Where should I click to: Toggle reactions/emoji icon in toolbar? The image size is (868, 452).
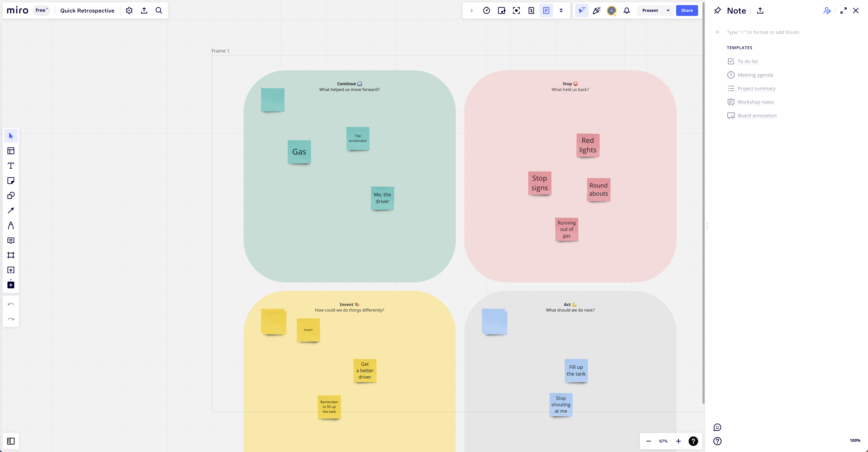(717, 427)
